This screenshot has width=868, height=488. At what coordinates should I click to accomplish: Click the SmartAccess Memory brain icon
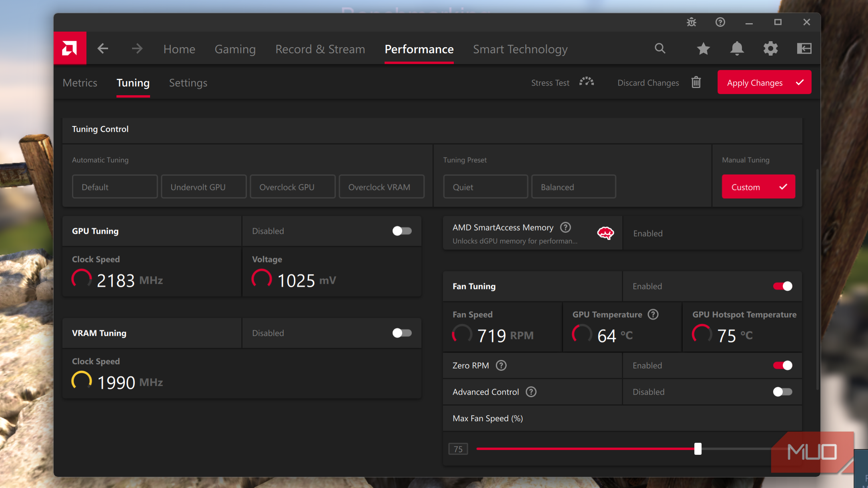pyautogui.click(x=605, y=233)
